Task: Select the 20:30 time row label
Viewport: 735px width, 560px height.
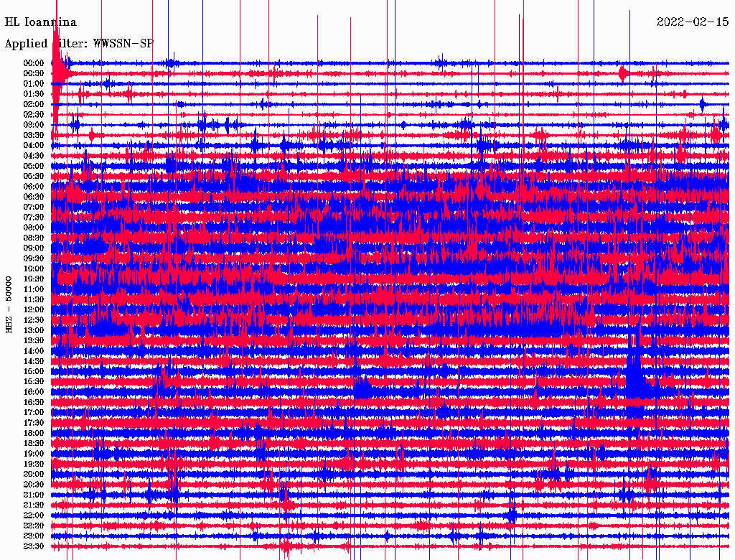Action: pyautogui.click(x=34, y=484)
